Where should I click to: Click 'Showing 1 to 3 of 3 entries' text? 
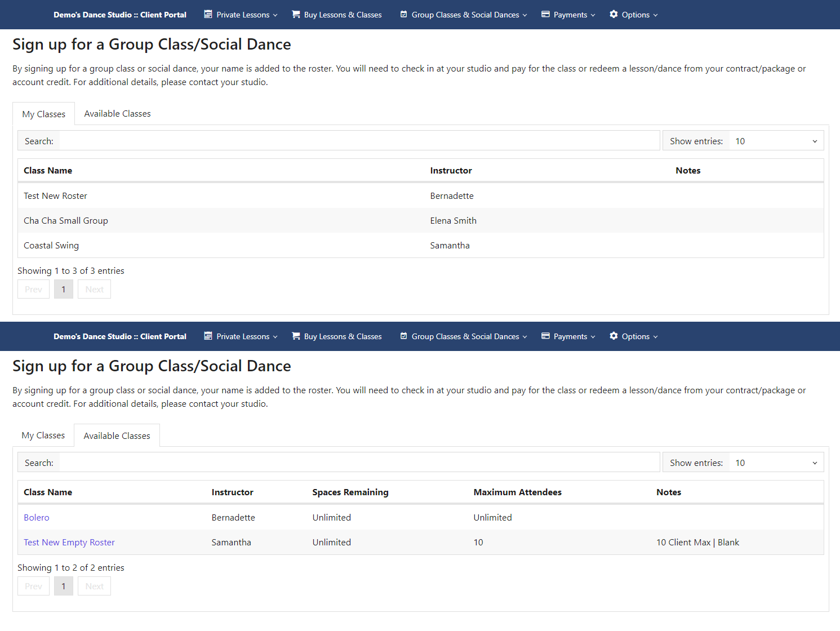(71, 270)
